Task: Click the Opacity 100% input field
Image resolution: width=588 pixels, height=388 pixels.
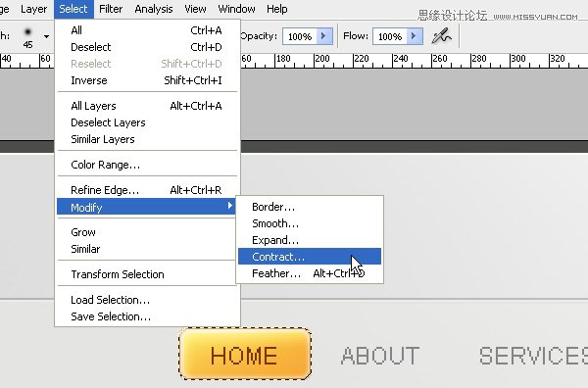Action: point(300,36)
